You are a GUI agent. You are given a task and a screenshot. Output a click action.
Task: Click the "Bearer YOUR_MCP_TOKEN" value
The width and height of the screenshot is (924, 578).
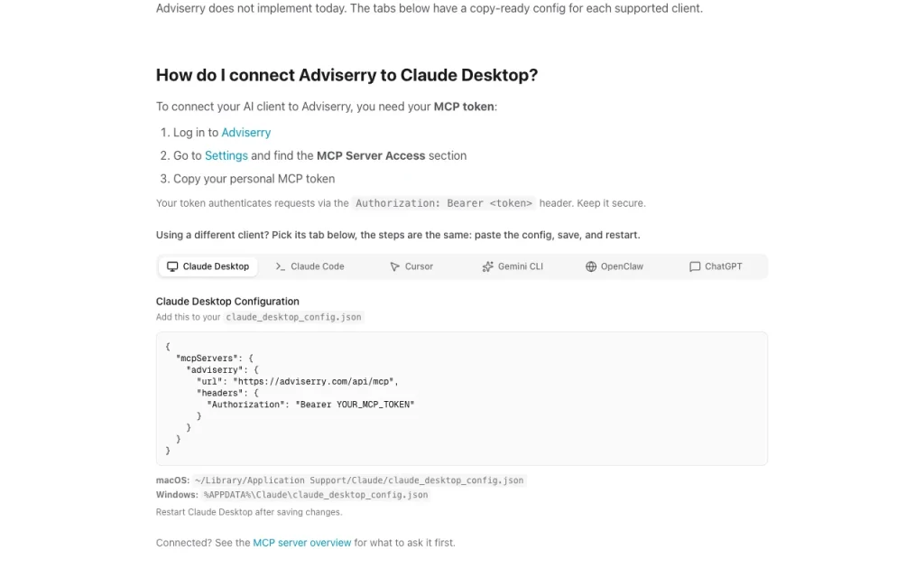[355, 405]
